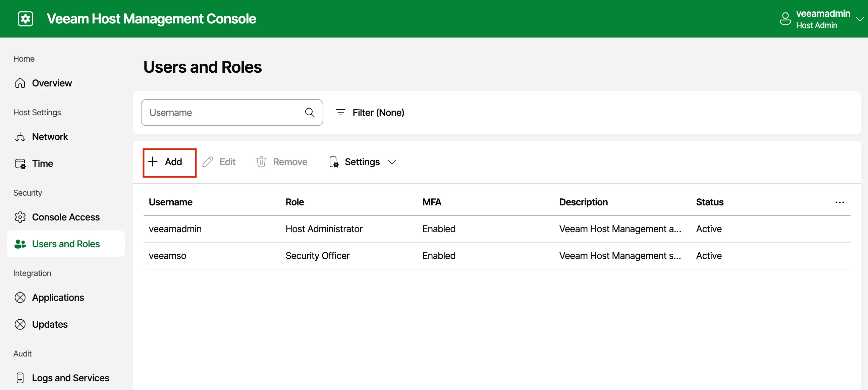
Task: Select the veeamso user row
Action: (x=497, y=256)
